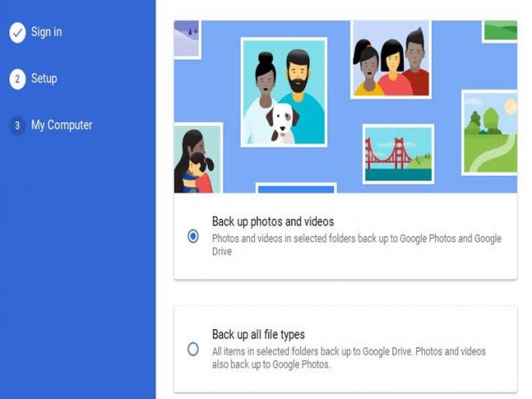The height and width of the screenshot is (399, 532).
Task: Select the Back up photos and videos radio button
Action: pyautogui.click(x=193, y=236)
